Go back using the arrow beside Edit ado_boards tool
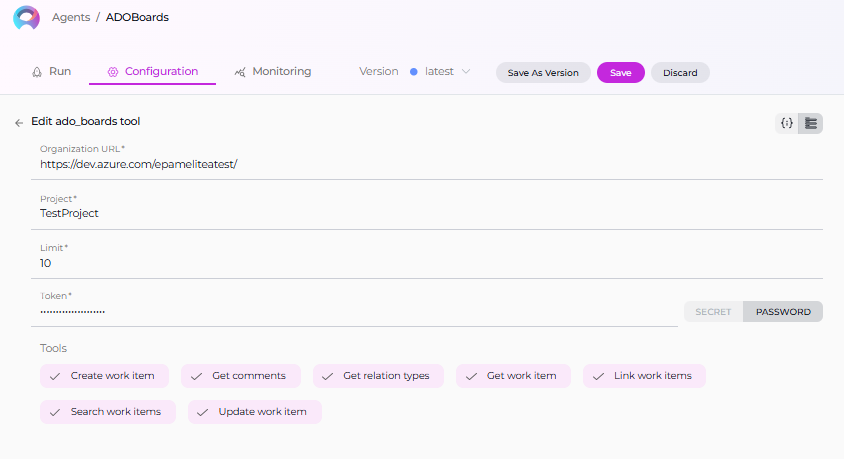Screen dimensions: 844x459 [x=19, y=123]
